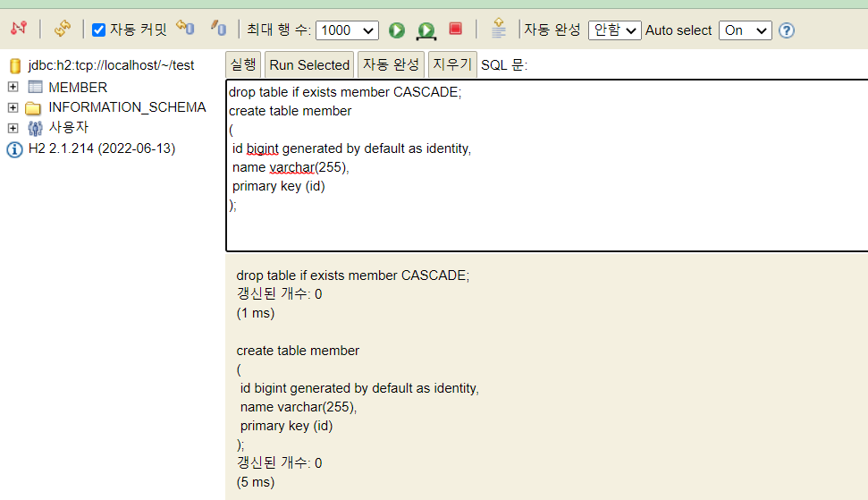Click the MEMBER table icon

(x=36, y=87)
